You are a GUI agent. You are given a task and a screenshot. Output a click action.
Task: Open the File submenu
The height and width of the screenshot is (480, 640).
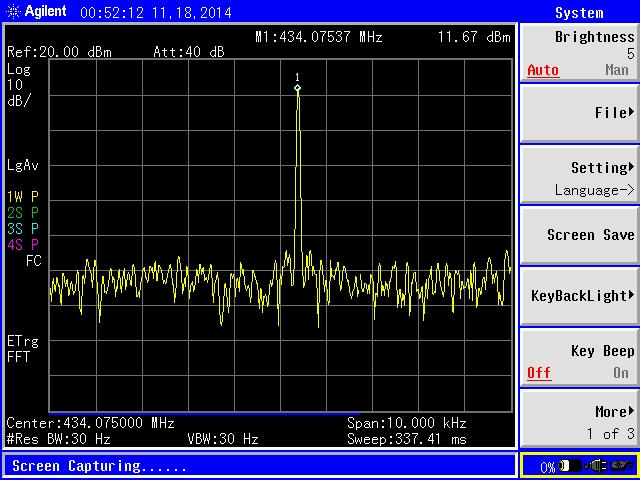point(579,113)
